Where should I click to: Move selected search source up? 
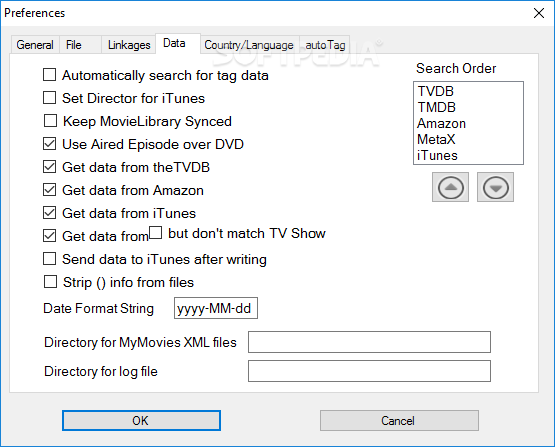pyautogui.click(x=450, y=187)
